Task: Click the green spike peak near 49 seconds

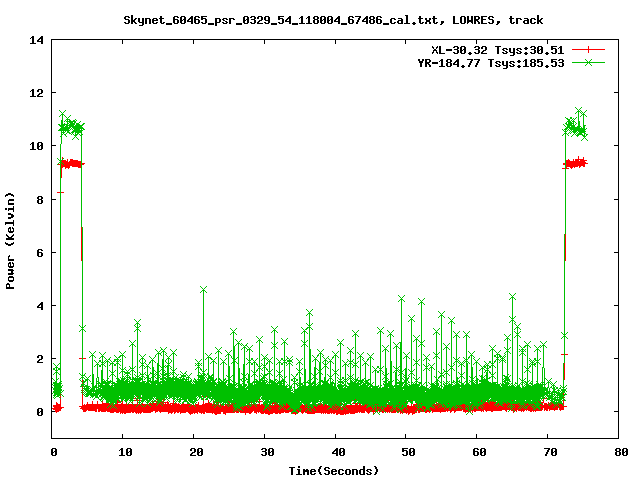Action: [402, 299]
